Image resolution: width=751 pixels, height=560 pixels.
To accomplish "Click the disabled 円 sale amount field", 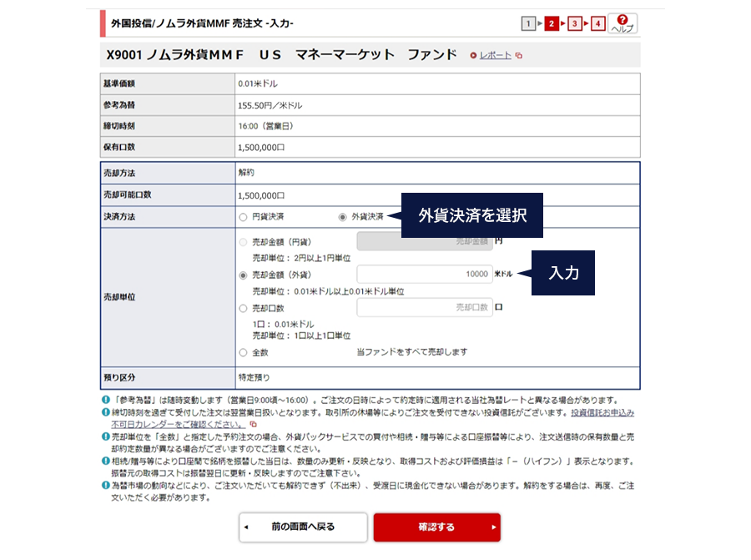I will (x=425, y=241).
